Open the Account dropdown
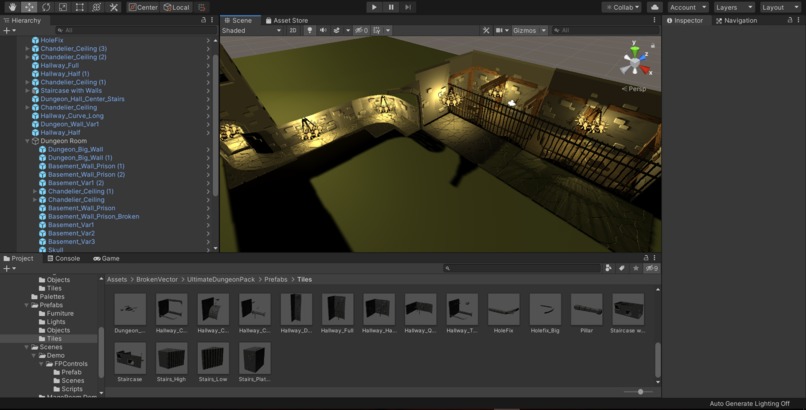 (687, 7)
